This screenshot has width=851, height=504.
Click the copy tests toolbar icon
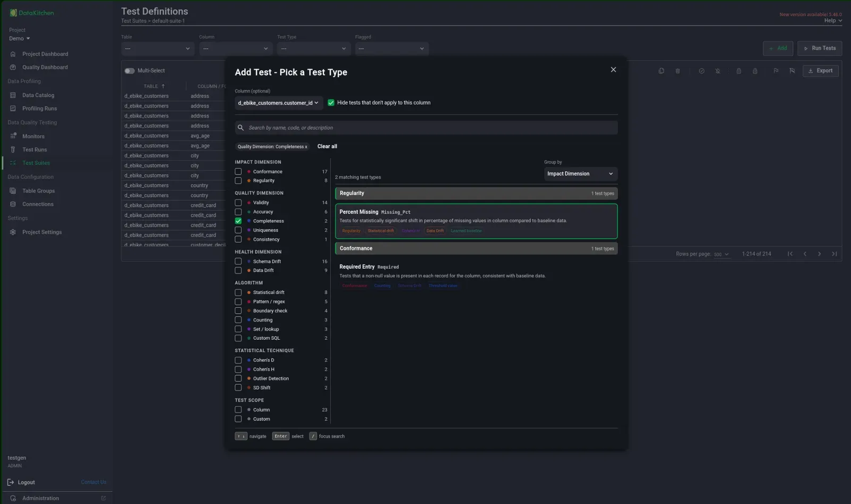(x=661, y=71)
